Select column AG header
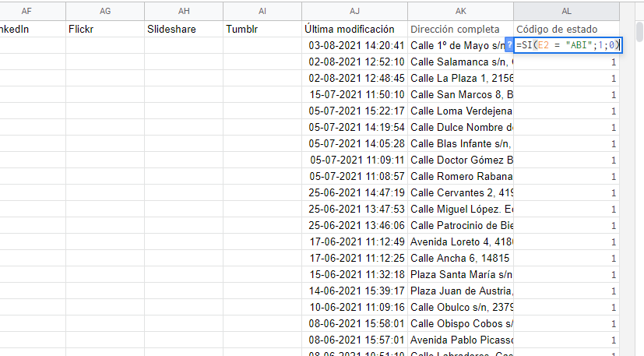644x356 pixels. pos(105,12)
